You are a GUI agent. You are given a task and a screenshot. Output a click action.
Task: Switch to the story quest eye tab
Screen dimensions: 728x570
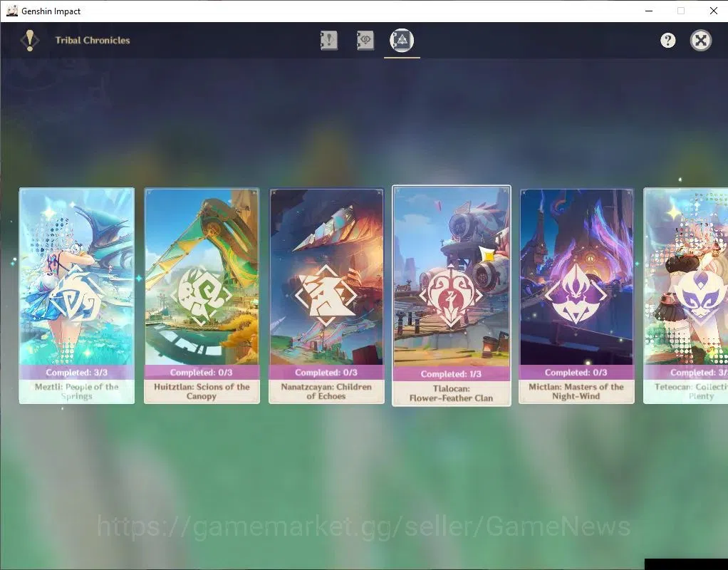coord(365,41)
